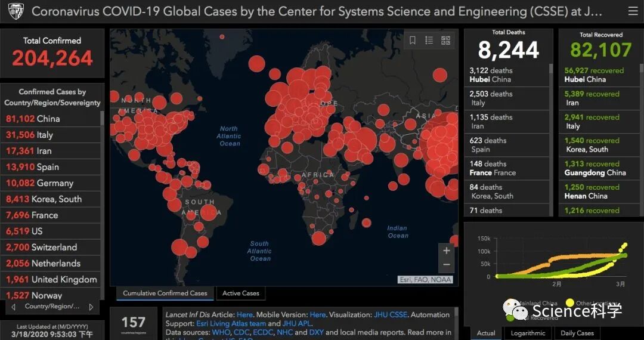The image size is (644, 340).
Task: Select Italy in confirmed cases list
Action: coord(51,135)
